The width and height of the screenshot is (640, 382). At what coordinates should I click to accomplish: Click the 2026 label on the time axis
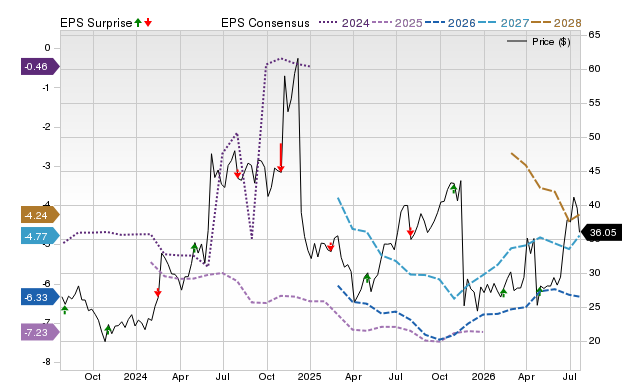tap(483, 376)
